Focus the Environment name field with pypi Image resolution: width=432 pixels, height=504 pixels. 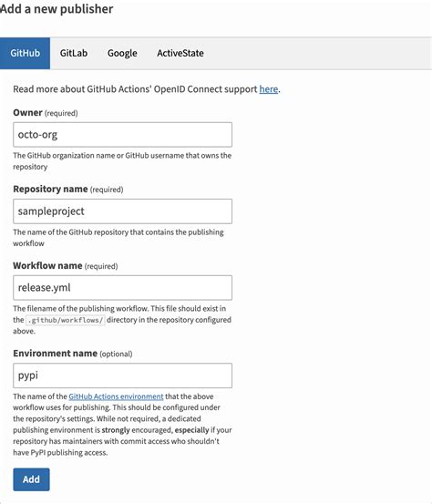[x=122, y=375]
